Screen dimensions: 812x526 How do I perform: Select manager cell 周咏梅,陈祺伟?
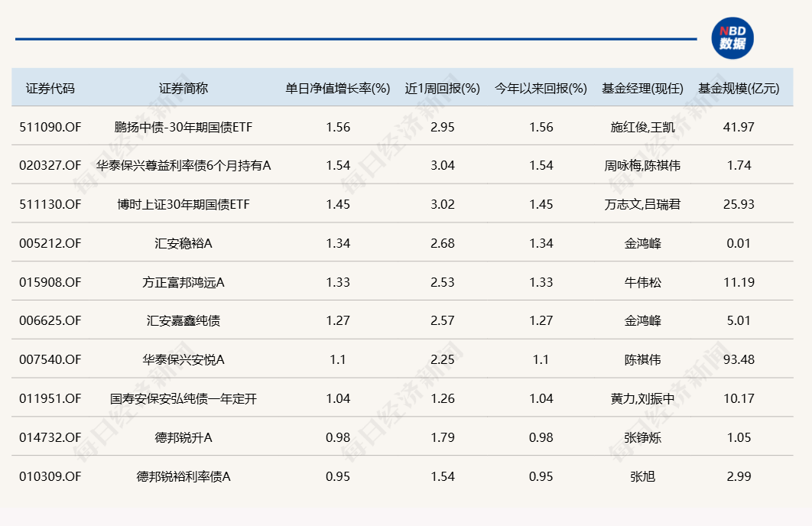pyautogui.click(x=643, y=165)
